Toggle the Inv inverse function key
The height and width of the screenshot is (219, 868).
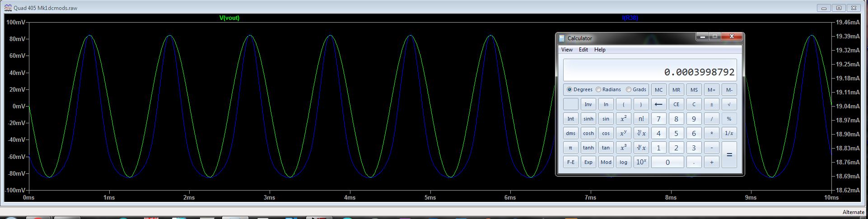click(x=588, y=104)
